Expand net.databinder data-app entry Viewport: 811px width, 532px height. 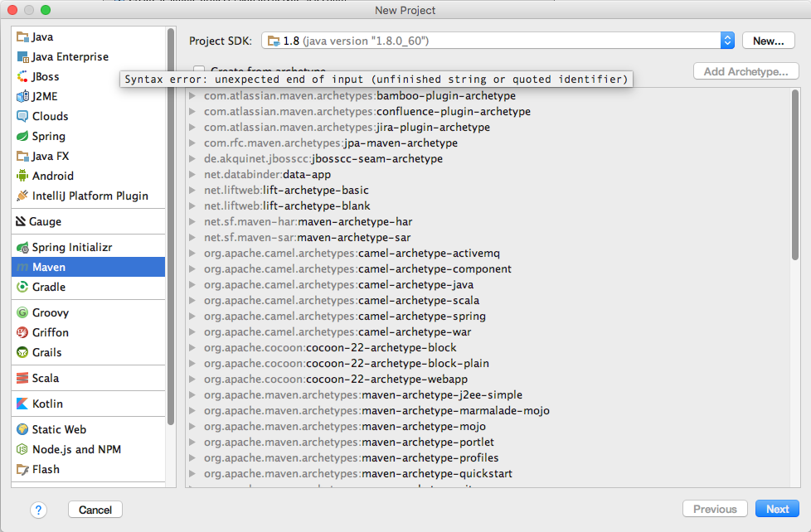coord(192,174)
